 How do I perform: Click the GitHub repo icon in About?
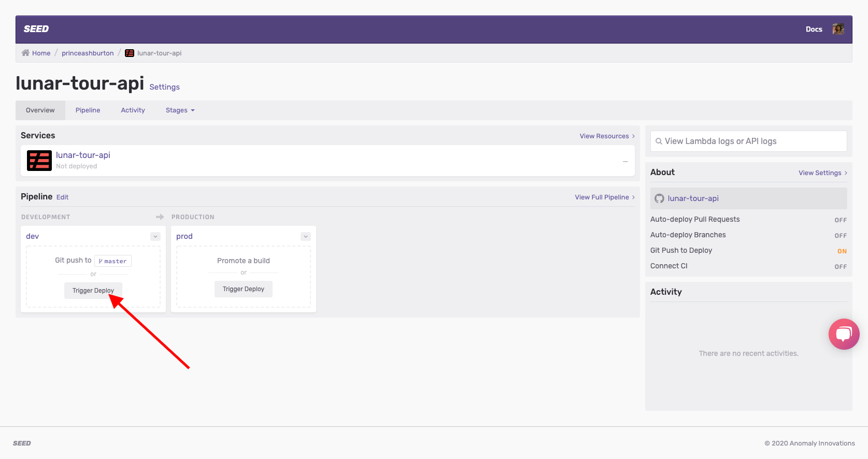[x=659, y=198]
